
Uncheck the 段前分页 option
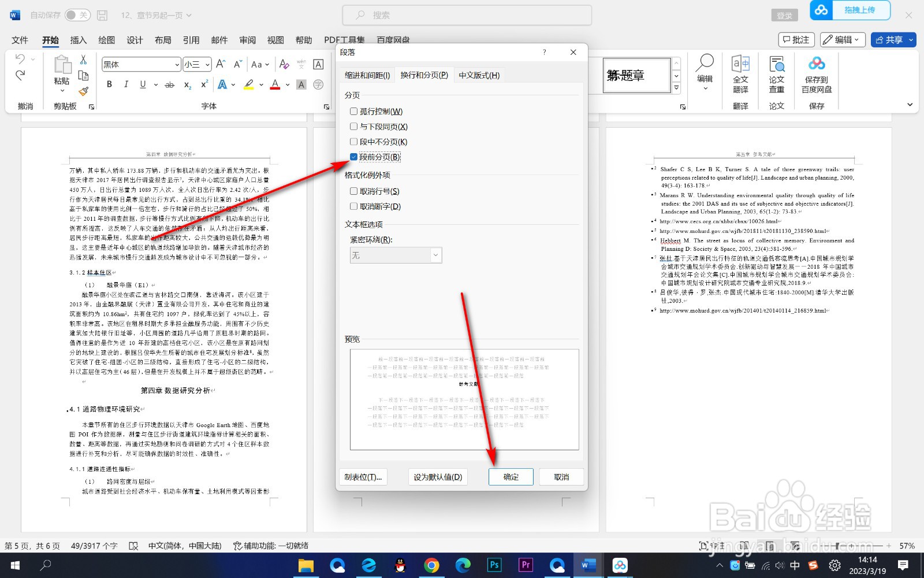[x=353, y=157]
